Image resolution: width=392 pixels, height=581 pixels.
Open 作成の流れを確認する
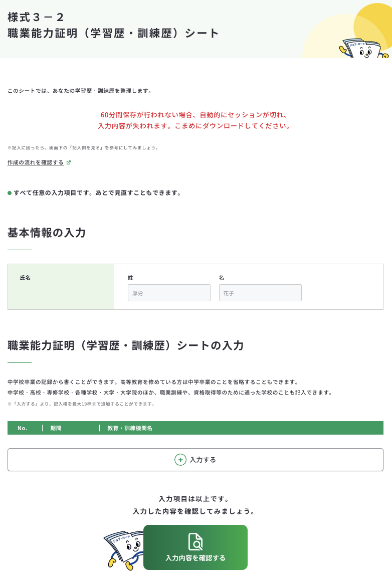click(34, 162)
